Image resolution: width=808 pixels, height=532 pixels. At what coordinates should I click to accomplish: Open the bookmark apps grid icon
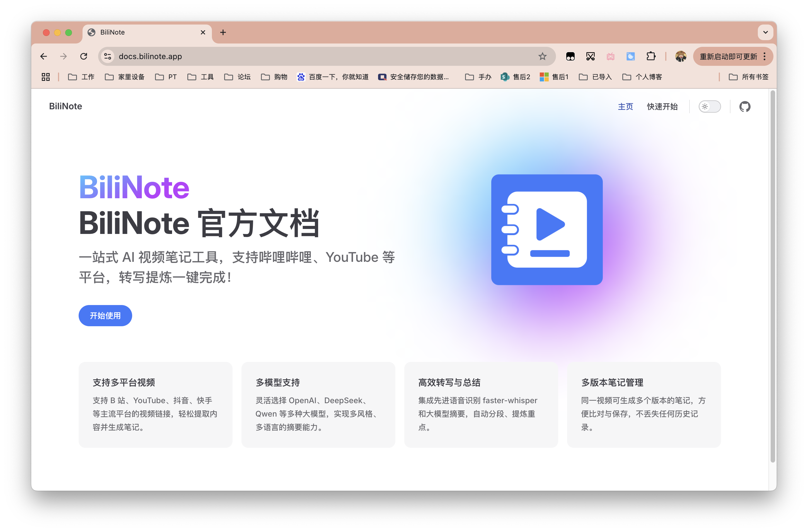tap(45, 77)
